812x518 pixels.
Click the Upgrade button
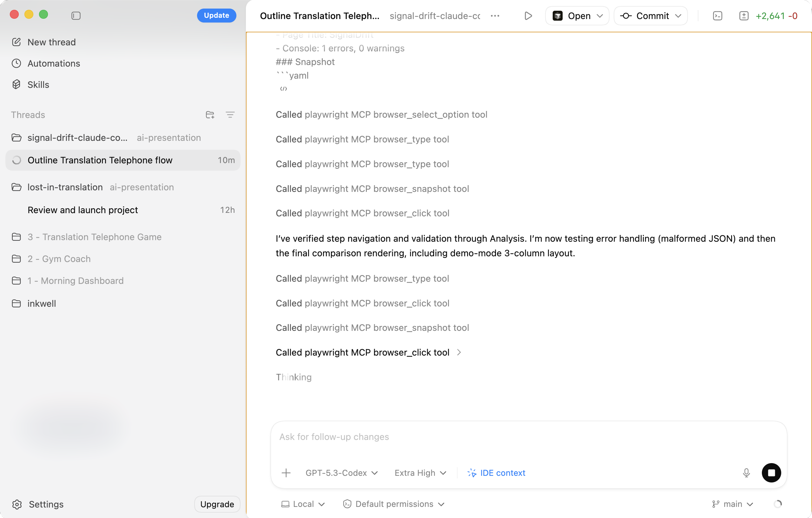(217, 504)
